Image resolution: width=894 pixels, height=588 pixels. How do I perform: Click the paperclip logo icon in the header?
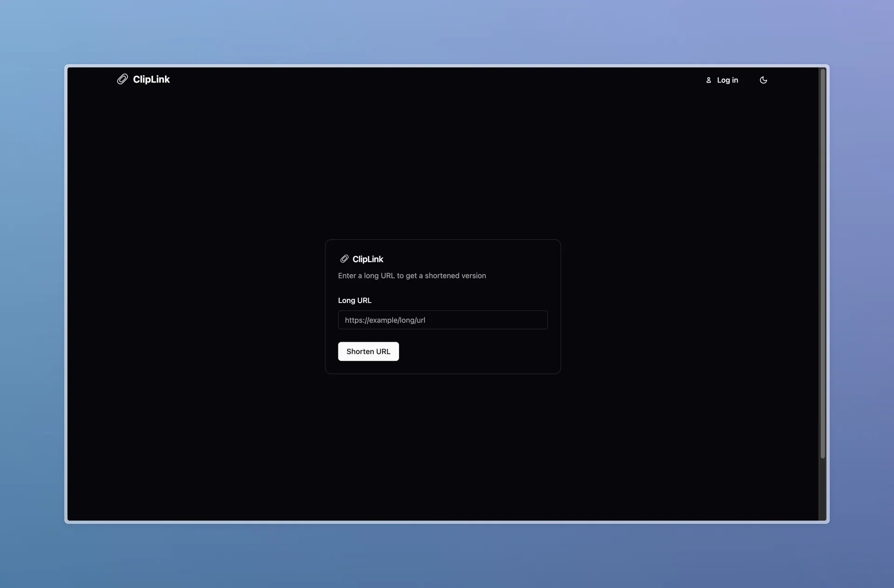tap(122, 79)
